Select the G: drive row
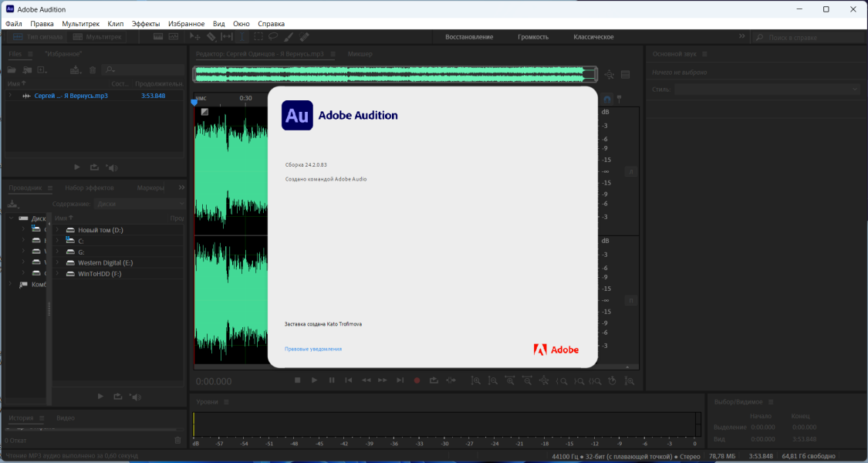Image resolution: width=868 pixels, height=463 pixels. tap(119, 252)
